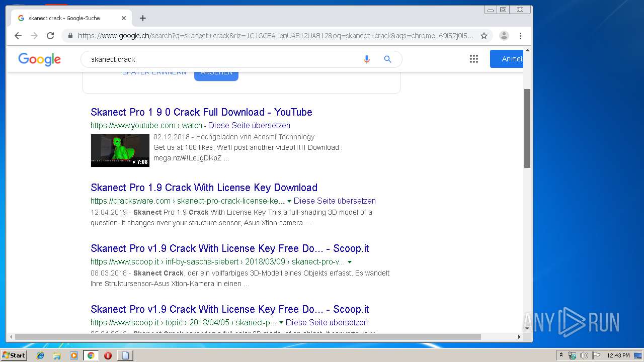
Task: Open the media player taskbar icon
Action: click(74, 355)
